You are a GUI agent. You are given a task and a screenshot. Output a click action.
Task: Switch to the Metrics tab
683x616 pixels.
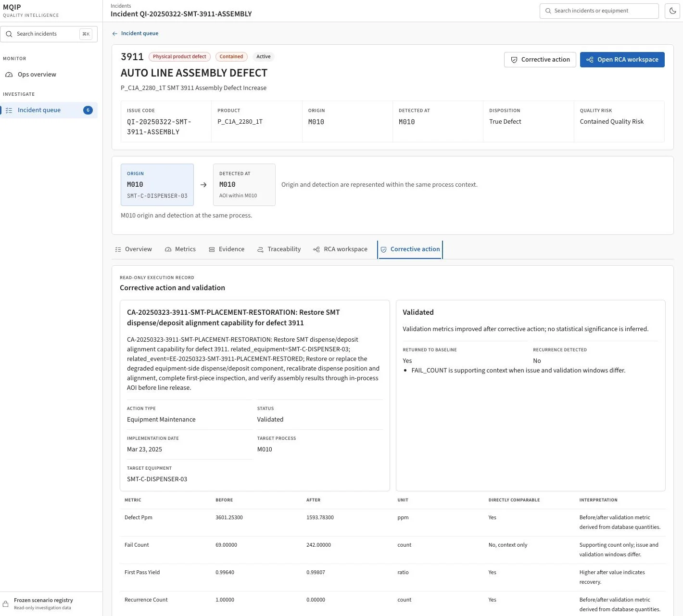[x=180, y=249]
